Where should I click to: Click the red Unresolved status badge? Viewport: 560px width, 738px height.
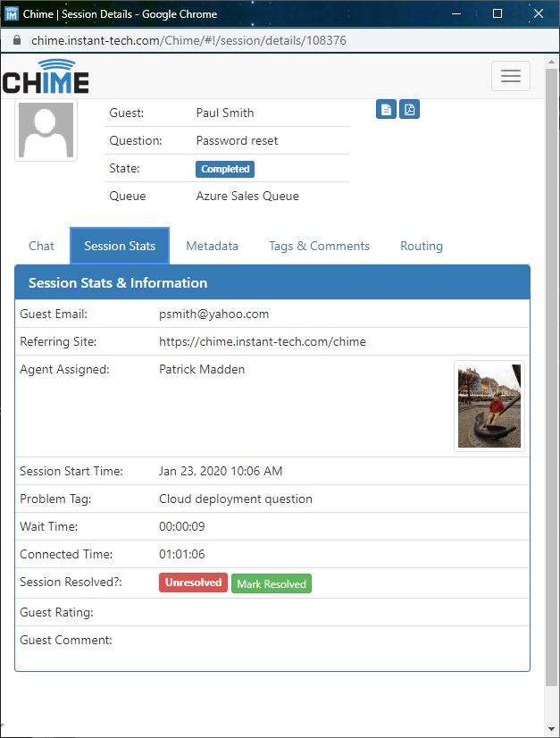tap(193, 583)
